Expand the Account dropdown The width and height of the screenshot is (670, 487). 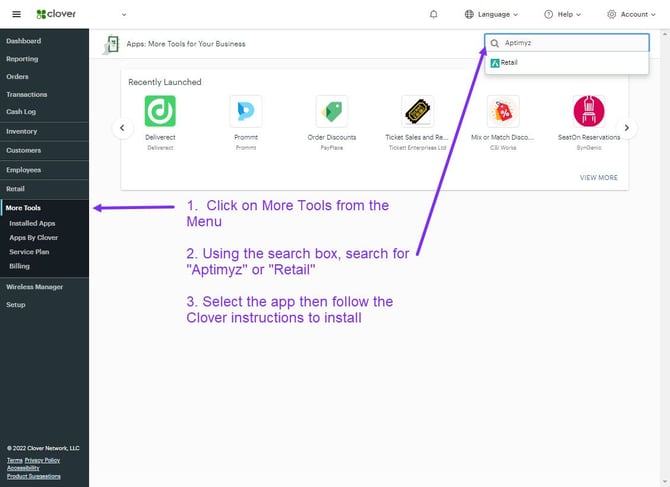click(632, 14)
